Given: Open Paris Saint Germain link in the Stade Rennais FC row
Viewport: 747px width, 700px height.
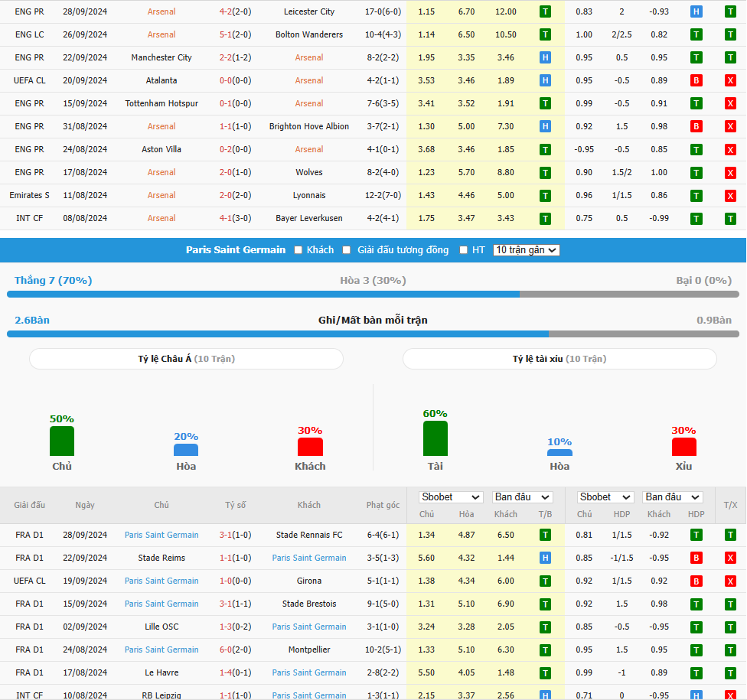Looking at the screenshot, I should click(161, 535).
